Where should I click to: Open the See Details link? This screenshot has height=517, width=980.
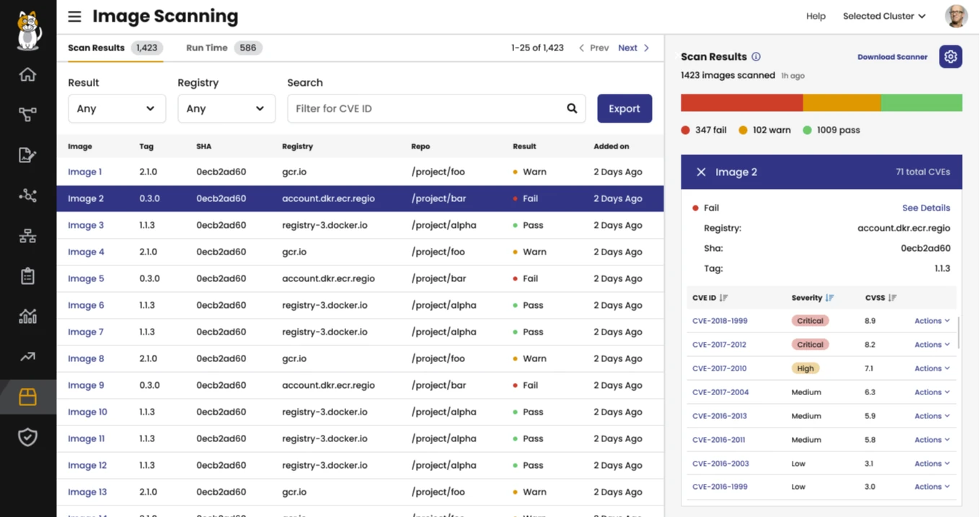pos(925,208)
